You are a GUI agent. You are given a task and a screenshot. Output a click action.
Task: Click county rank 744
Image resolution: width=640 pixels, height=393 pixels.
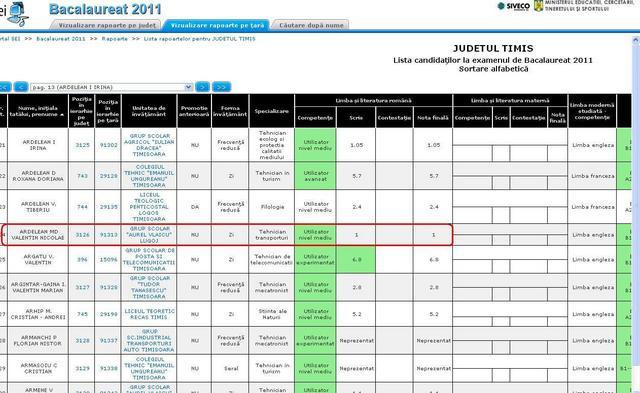82,207
